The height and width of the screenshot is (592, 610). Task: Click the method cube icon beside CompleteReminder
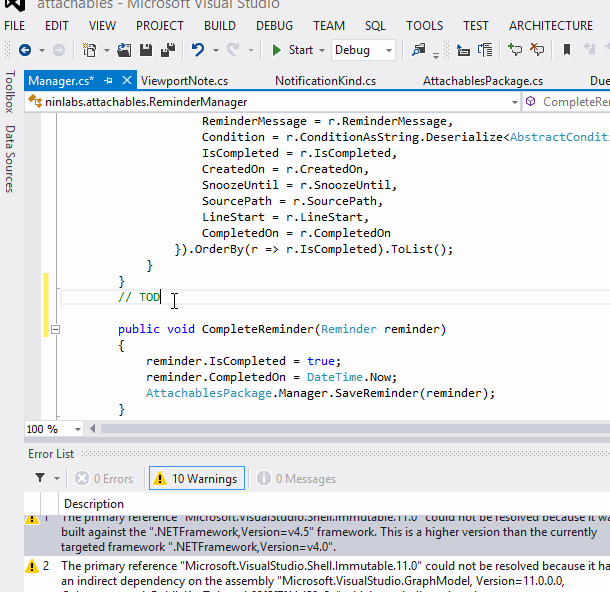click(x=530, y=101)
